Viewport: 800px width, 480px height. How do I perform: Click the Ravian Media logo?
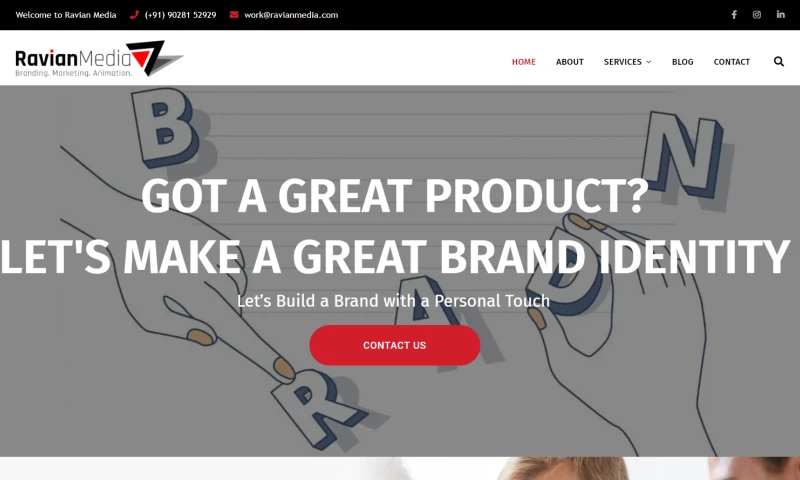coord(99,59)
